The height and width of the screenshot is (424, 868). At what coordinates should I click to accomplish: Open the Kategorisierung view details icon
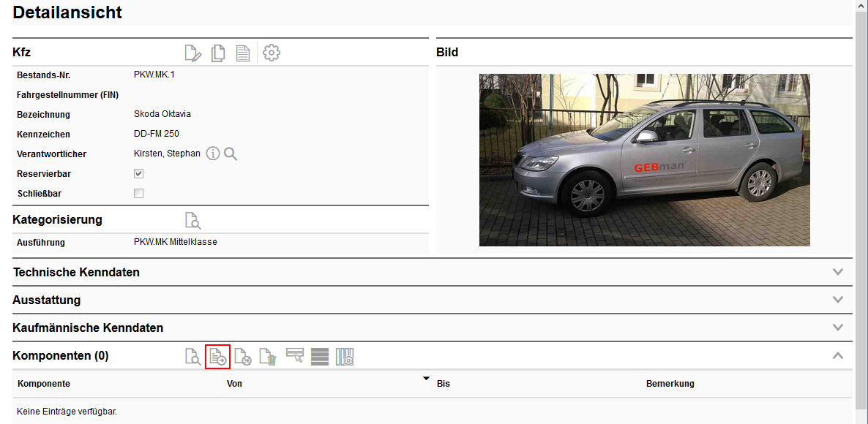pos(192,220)
